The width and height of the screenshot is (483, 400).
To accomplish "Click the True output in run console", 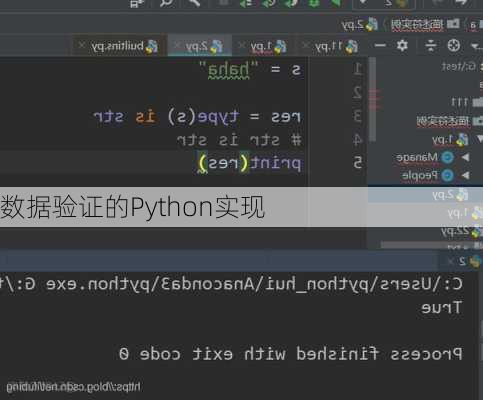I will pyautogui.click(x=441, y=308).
